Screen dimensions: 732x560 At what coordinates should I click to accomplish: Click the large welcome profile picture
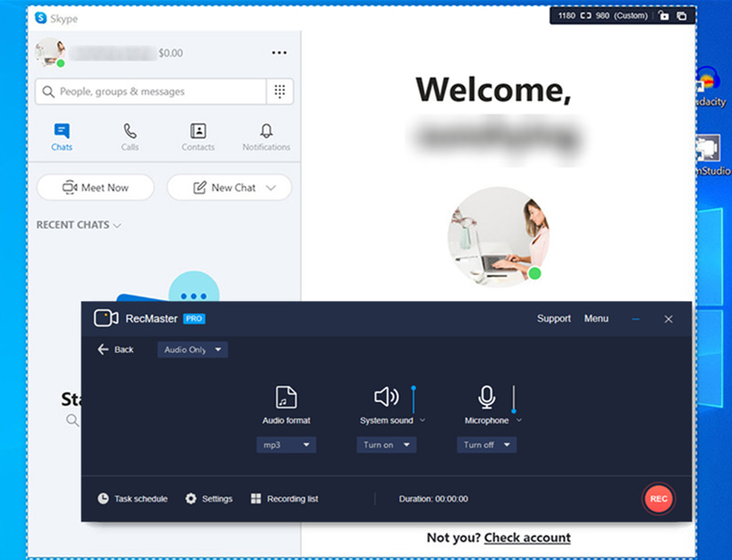[x=498, y=237]
